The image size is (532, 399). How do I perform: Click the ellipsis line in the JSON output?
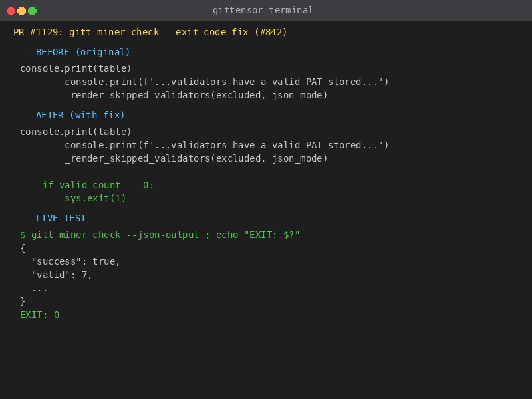tap(40, 291)
